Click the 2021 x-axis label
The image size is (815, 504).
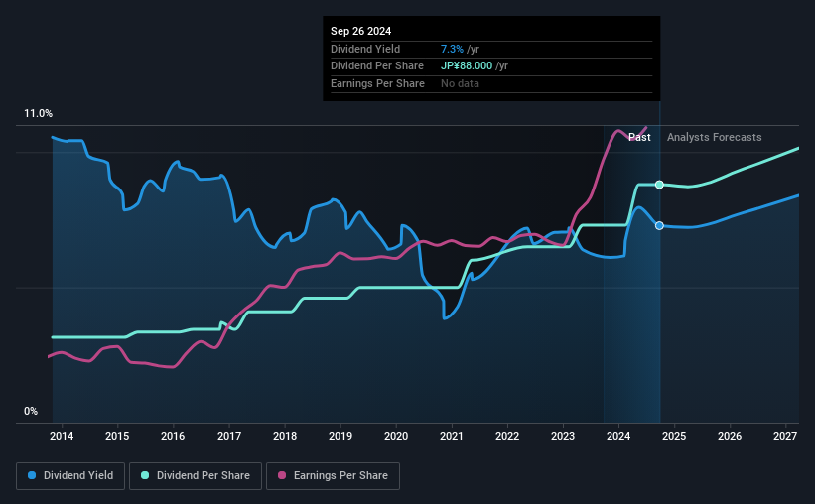451,436
